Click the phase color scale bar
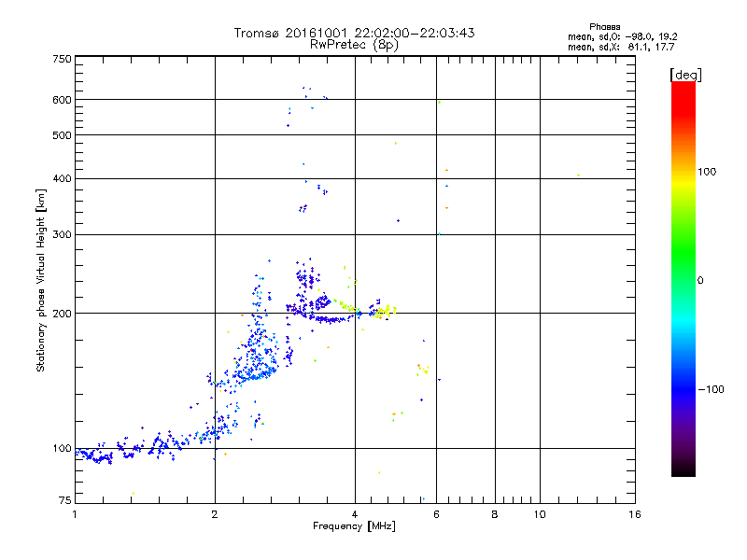 [684, 279]
